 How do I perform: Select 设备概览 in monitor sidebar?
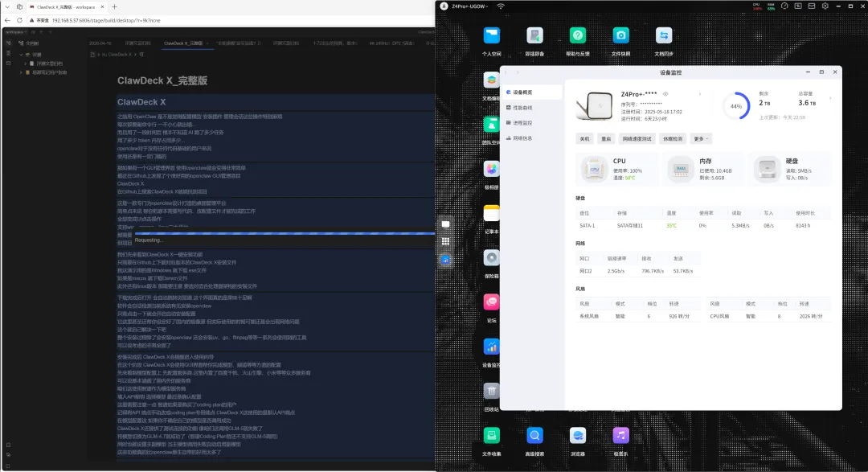(532, 92)
